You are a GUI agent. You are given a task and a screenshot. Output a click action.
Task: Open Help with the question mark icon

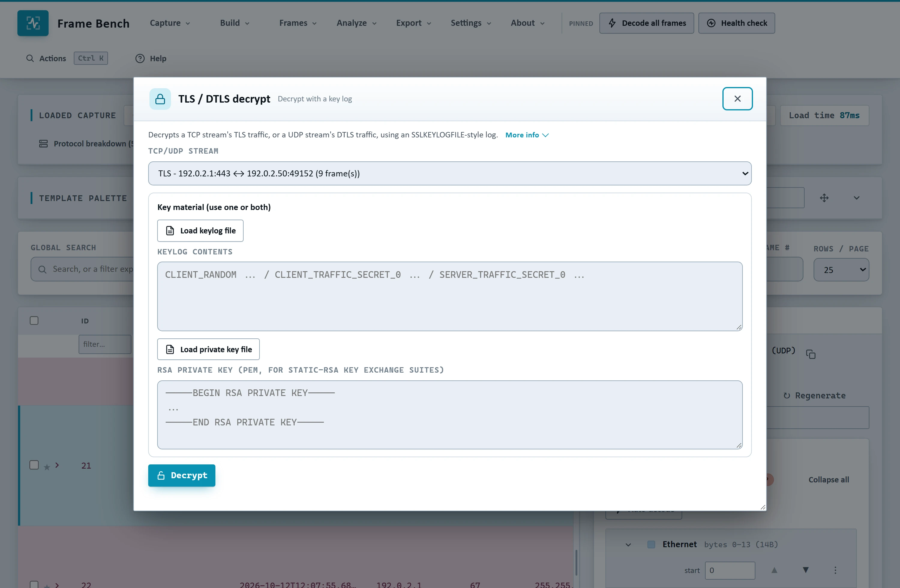coord(140,58)
